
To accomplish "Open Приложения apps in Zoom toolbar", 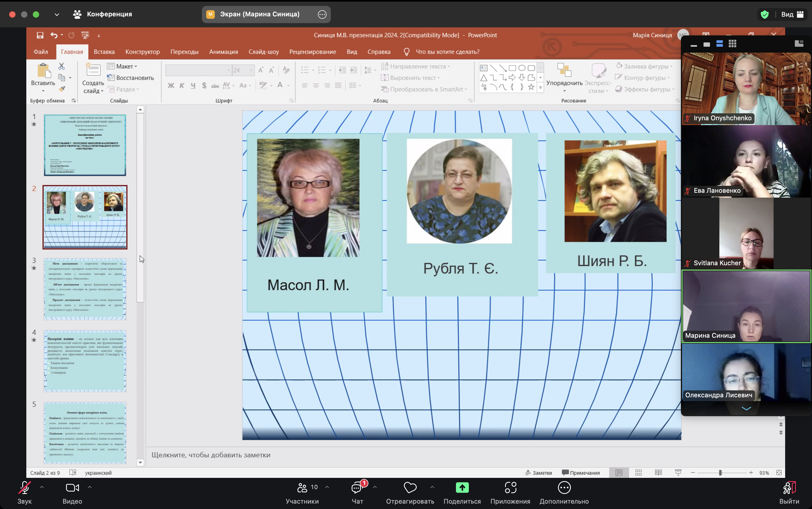I will click(510, 493).
